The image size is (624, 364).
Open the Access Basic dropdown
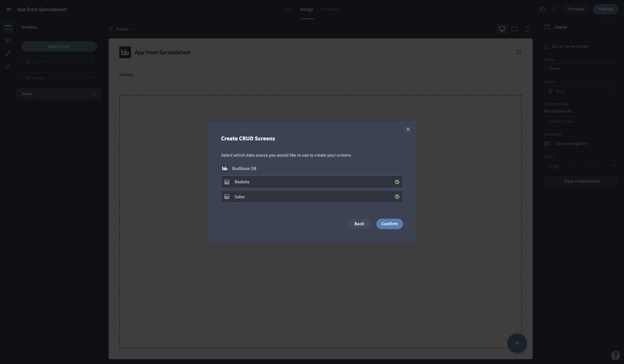click(581, 91)
